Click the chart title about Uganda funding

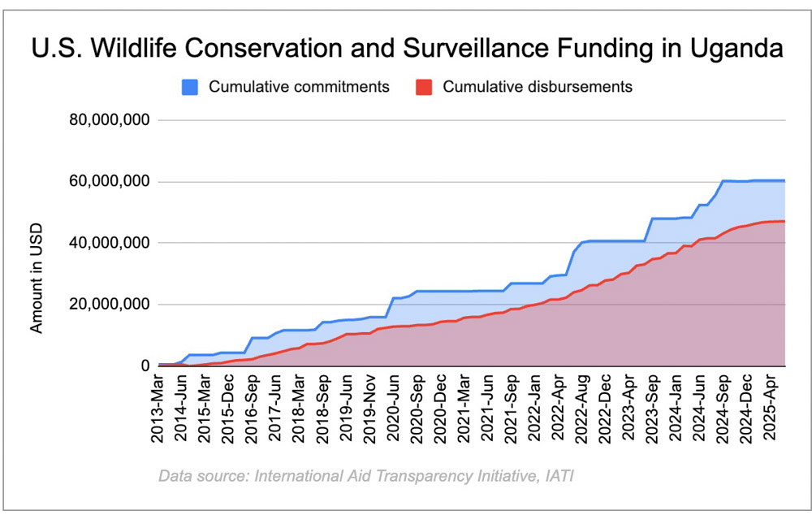click(x=407, y=48)
